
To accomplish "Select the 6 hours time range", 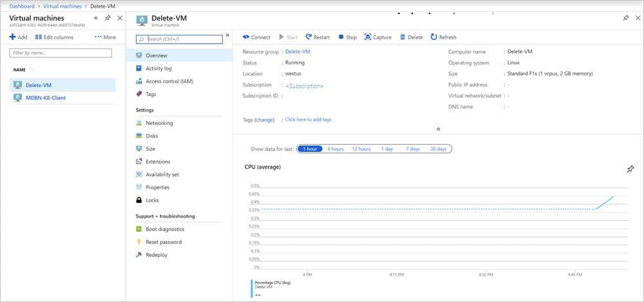I will [336, 149].
